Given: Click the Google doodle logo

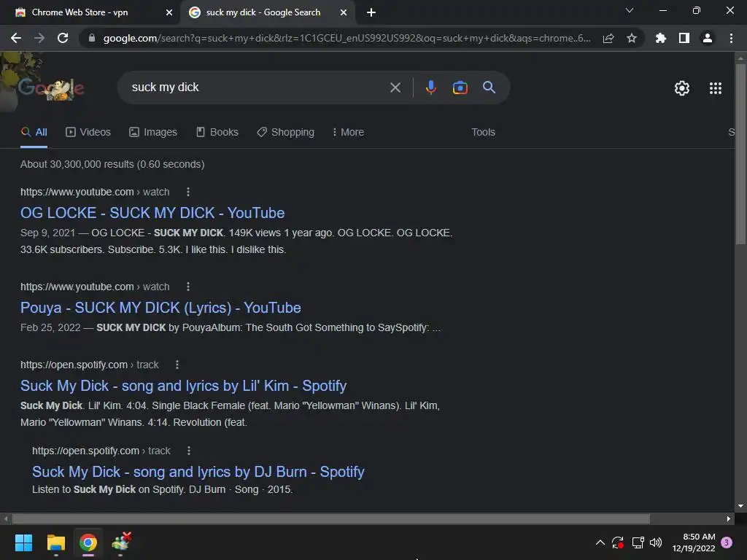Looking at the screenshot, I should tap(52, 87).
